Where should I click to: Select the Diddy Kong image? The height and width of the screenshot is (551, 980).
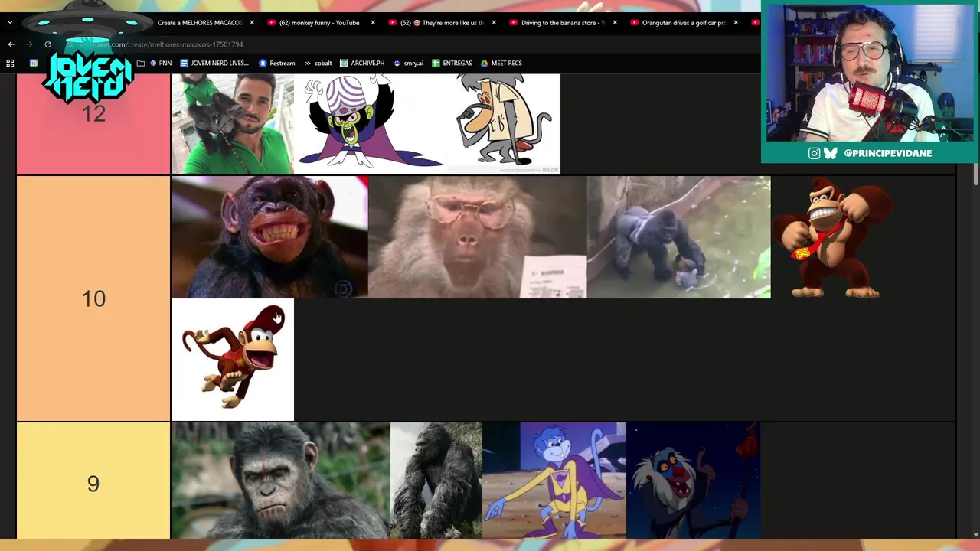[233, 360]
